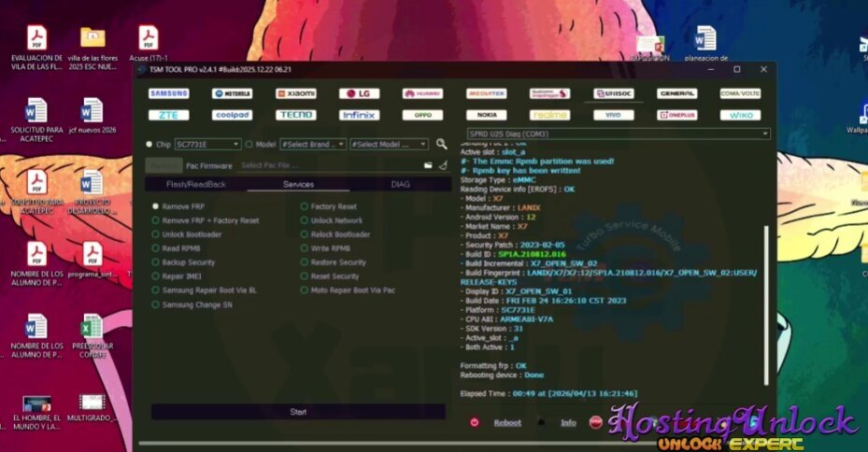Image resolution: width=868 pixels, height=452 pixels.
Task: Select Moto Repair Boot Via Pac option
Action: point(348,290)
